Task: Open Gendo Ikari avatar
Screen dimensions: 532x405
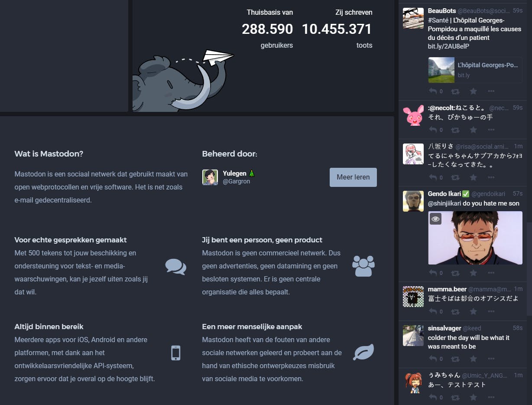Action: coord(413,201)
